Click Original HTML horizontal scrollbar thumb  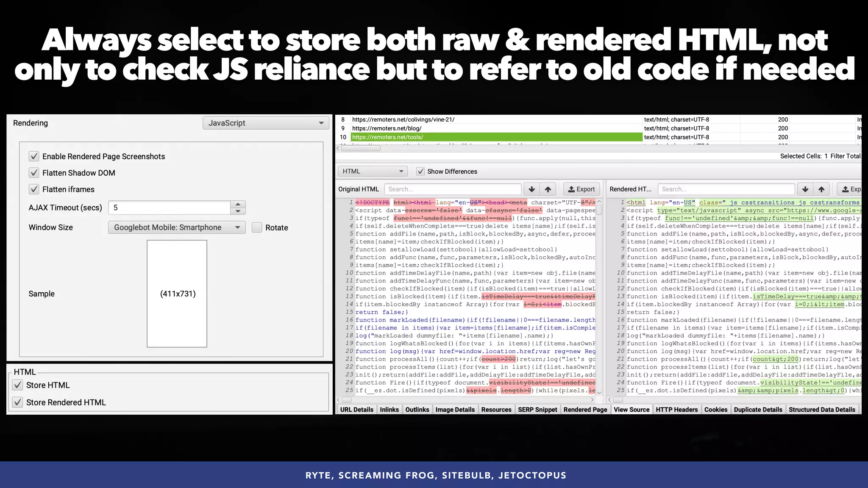tap(347, 399)
